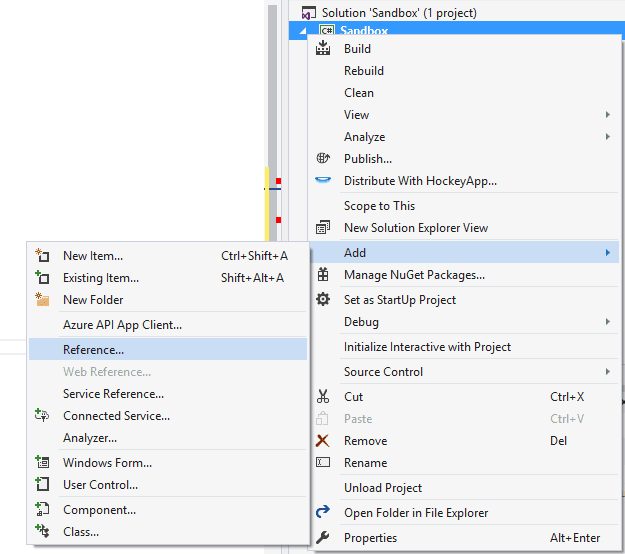Screen dimensions: 625x554
Task: Expand the Source Control submenu
Action: pos(607,372)
